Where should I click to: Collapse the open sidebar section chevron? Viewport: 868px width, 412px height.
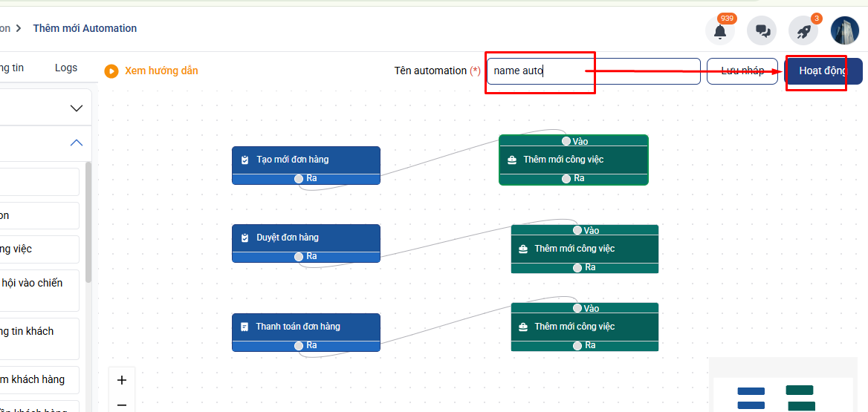pyautogui.click(x=76, y=143)
